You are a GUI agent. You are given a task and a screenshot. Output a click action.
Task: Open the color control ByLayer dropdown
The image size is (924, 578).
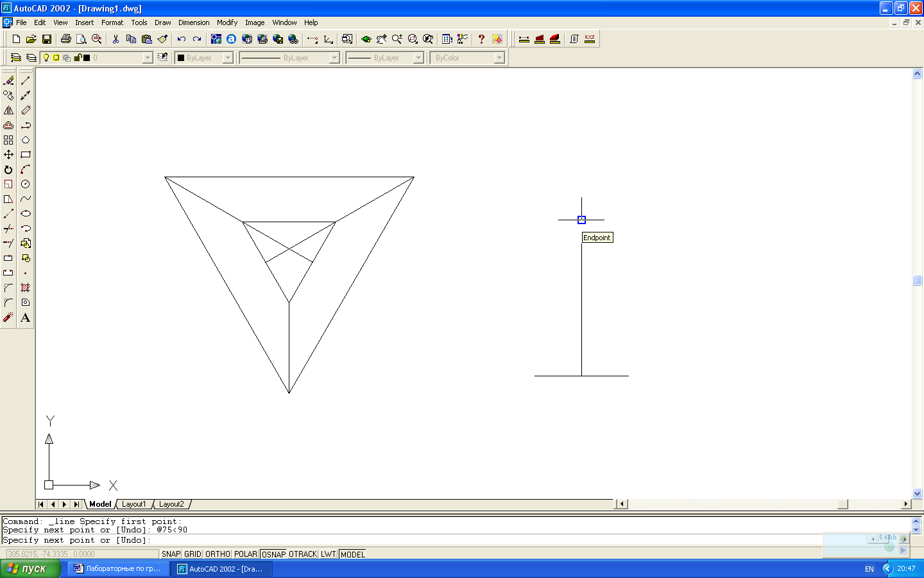click(228, 58)
